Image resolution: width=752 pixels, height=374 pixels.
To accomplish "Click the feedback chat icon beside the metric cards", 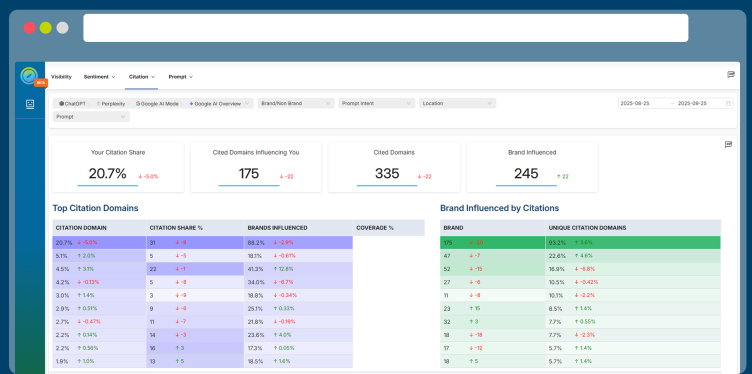I will 728,144.
